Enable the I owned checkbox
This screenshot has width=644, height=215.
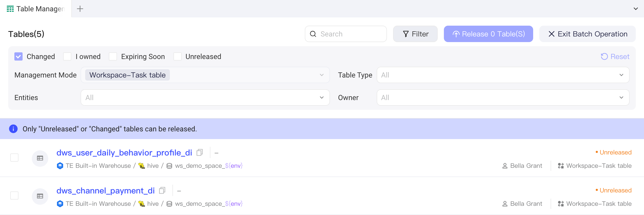(67, 56)
